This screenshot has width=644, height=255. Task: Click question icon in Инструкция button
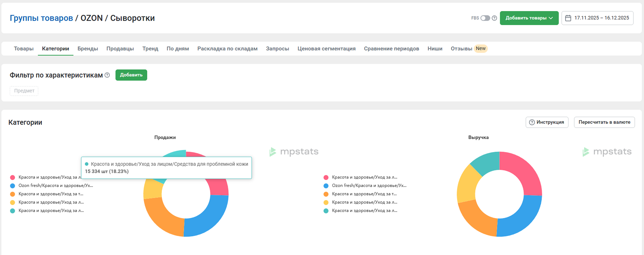(532, 122)
